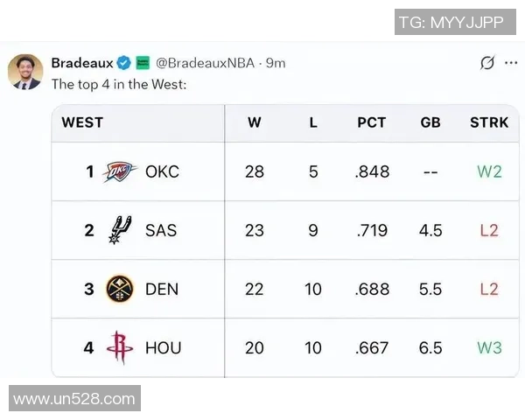This screenshot has height=420, width=525.
Task: Click the 9m tweet timestamp
Action: (x=276, y=63)
